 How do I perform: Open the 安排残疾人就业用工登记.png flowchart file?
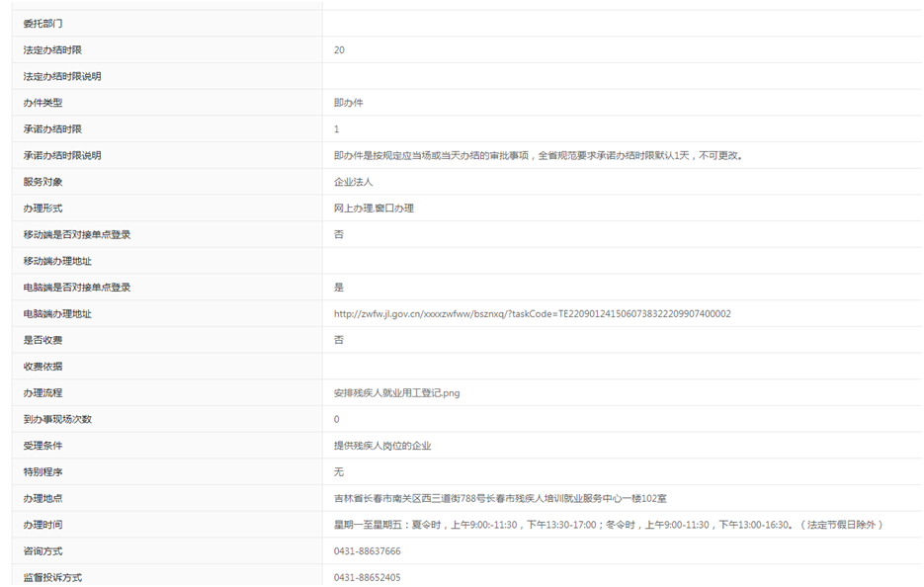[396, 393]
